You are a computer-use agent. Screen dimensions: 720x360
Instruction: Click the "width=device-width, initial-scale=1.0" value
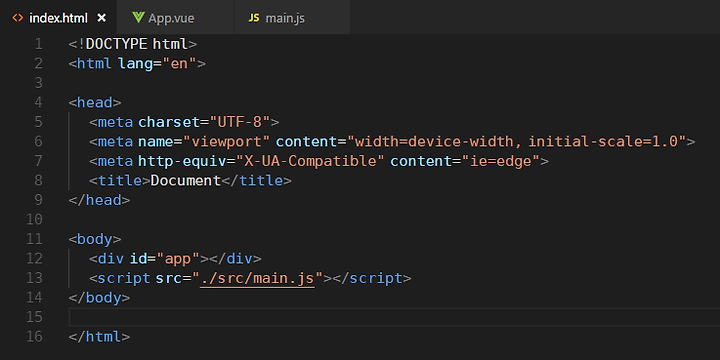517,141
